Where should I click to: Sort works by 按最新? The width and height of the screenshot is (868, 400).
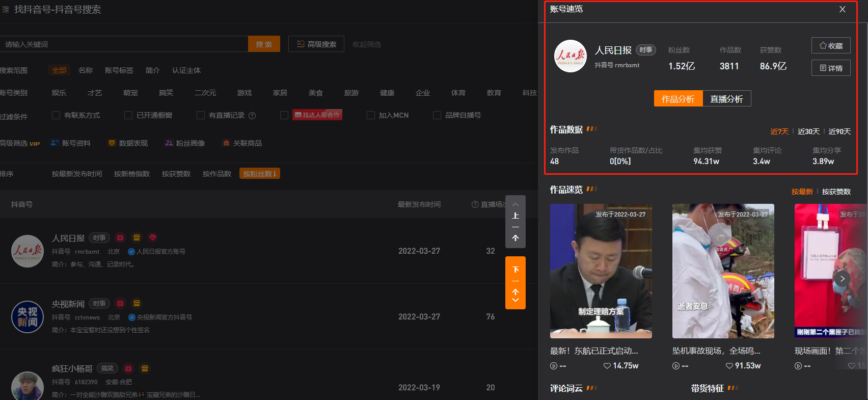tap(802, 192)
